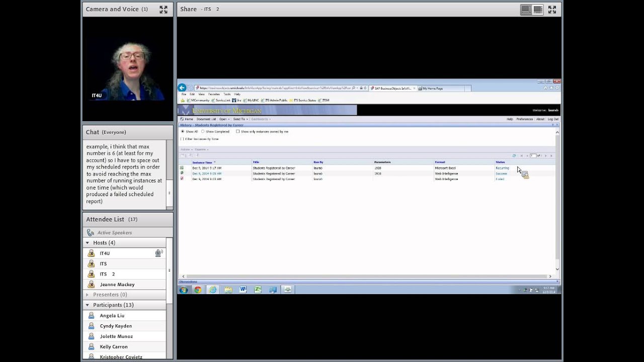Click the browser back arrow button
Image resolution: width=644 pixels, height=362 pixels.
coord(182,87)
